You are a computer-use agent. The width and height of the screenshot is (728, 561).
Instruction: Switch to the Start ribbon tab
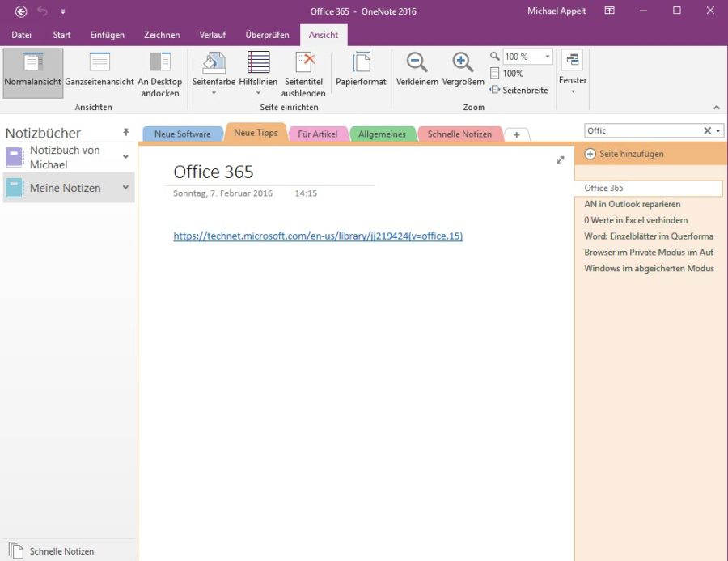61,35
